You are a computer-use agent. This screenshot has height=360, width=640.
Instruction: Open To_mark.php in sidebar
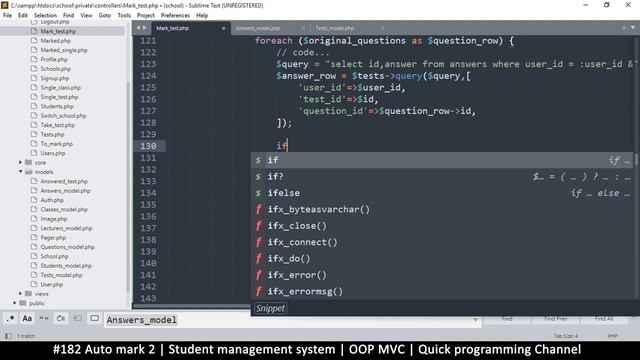pos(56,144)
